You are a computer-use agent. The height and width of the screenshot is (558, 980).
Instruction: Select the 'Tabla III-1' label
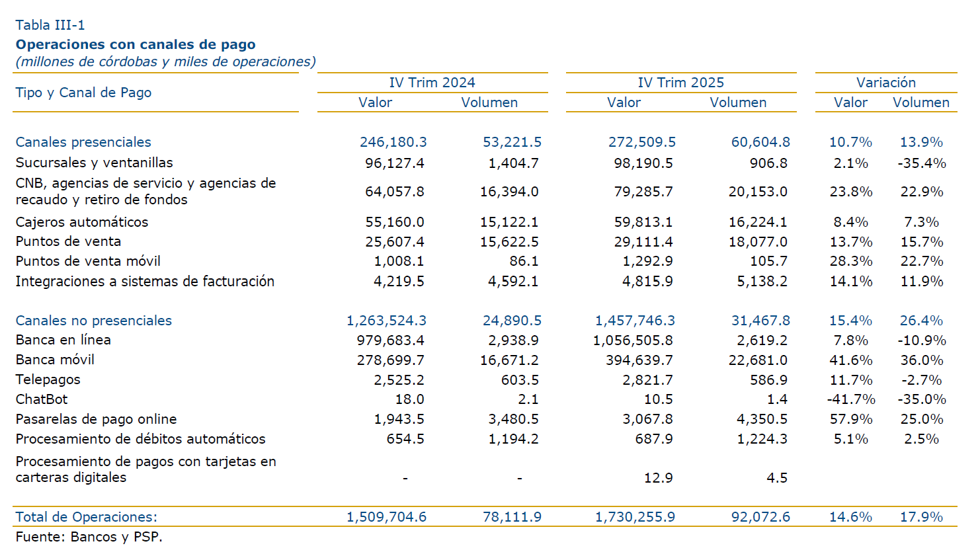click(50, 25)
